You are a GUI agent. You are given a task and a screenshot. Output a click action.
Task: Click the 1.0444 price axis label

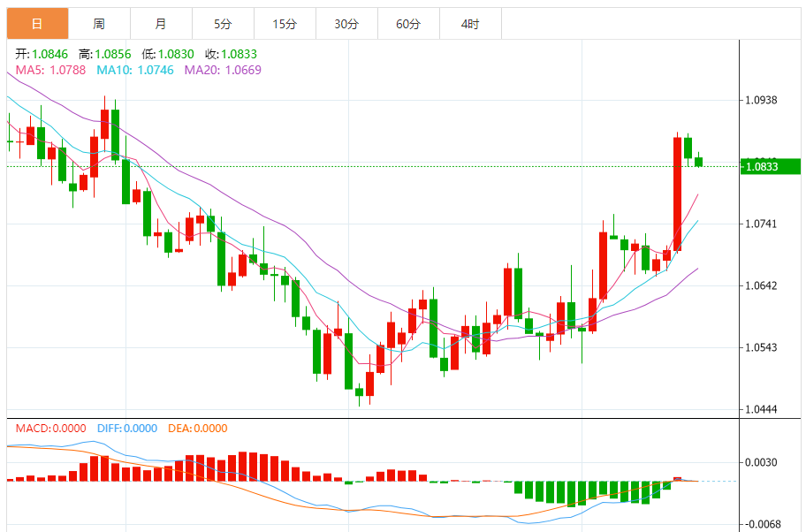761,410
